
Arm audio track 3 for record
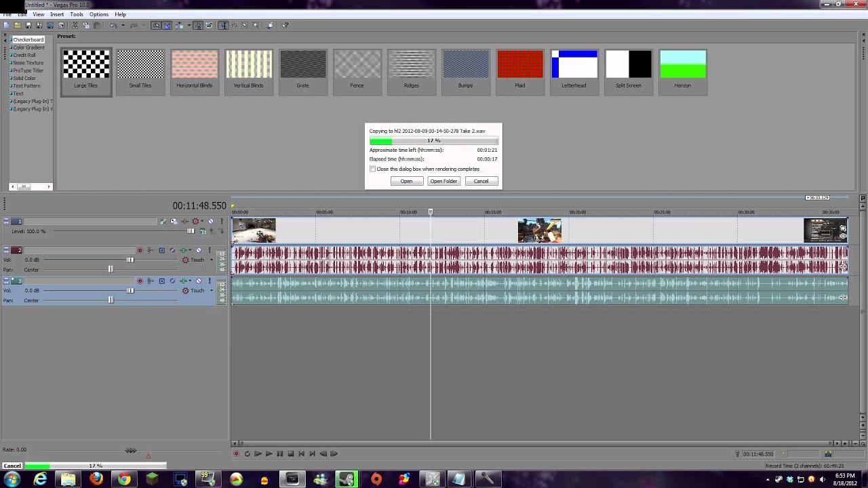tap(140, 281)
